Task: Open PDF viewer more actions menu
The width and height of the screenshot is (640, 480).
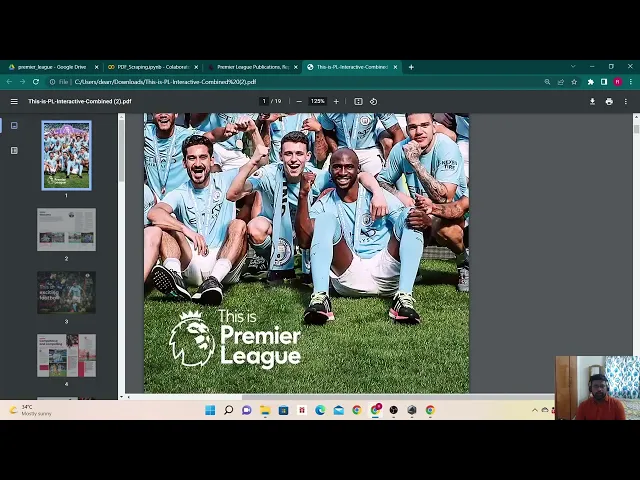Action: click(626, 102)
